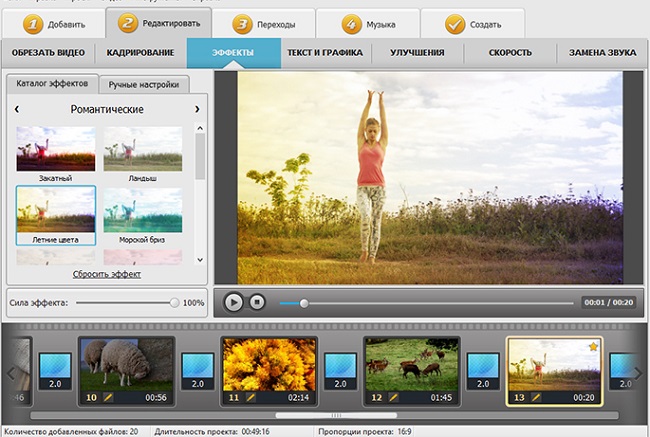The height and width of the screenshot is (437, 650).
Task: Play the video preview
Action: point(234,301)
